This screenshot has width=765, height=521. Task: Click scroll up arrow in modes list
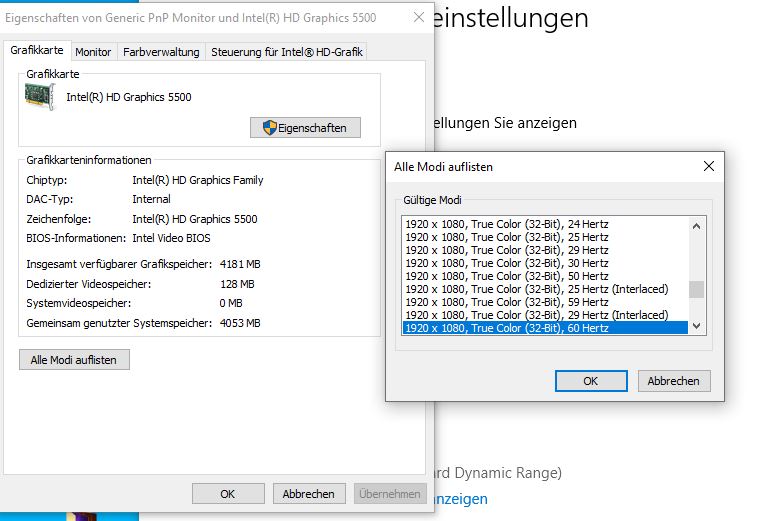pos(697,226)
